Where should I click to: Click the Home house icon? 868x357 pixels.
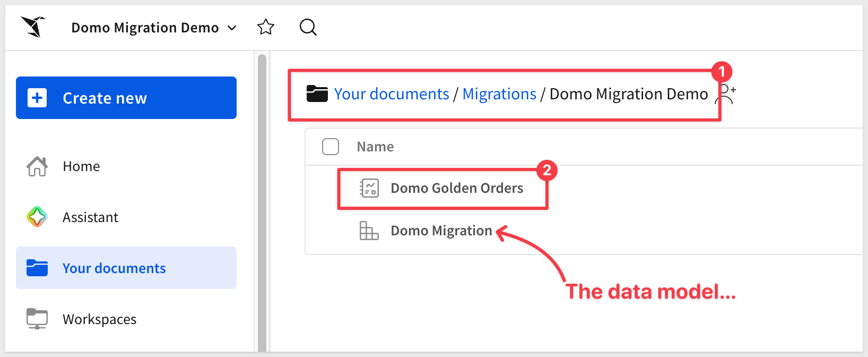pos(37,166)
